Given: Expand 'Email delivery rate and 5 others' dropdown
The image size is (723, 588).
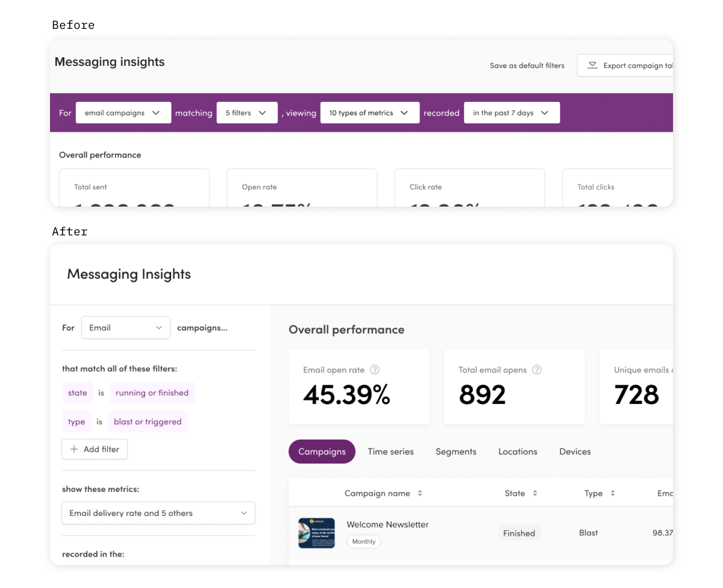Looking at the screenshot, I should pos(159,513).
